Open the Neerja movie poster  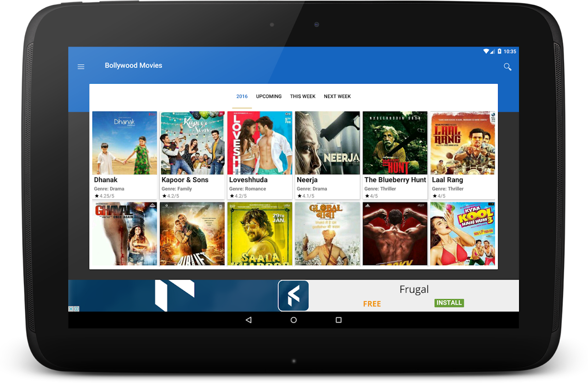327,143
